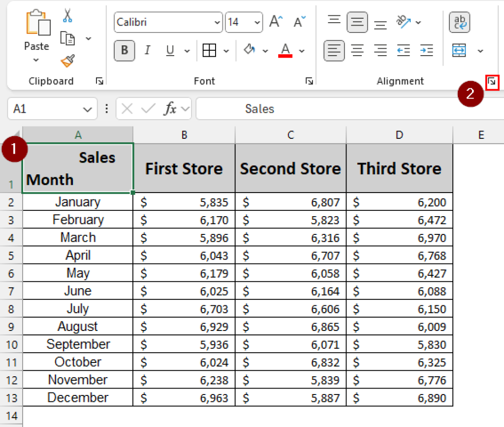This screenshot has height=427, width=504.
Task: Open the Calibri font name dropdown
Action: coord(217,22)
